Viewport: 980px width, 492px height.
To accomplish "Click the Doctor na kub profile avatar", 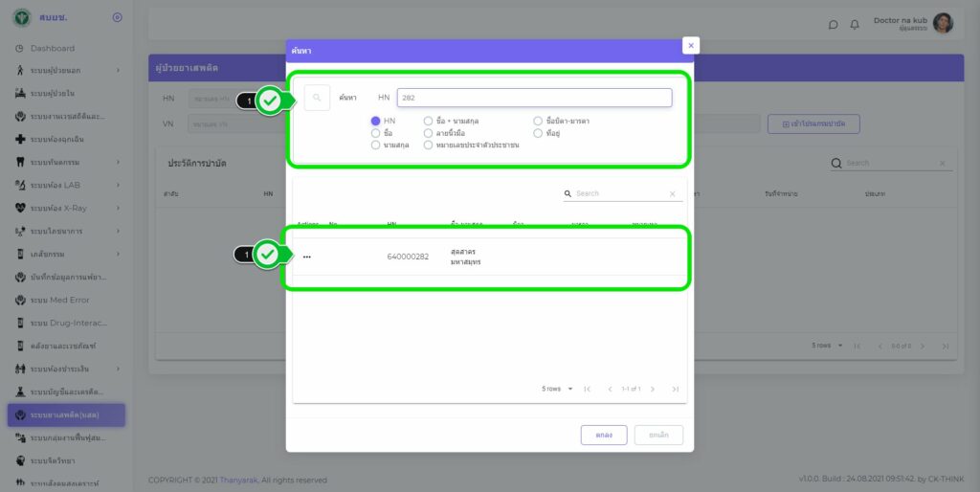I will pos(943,24).
